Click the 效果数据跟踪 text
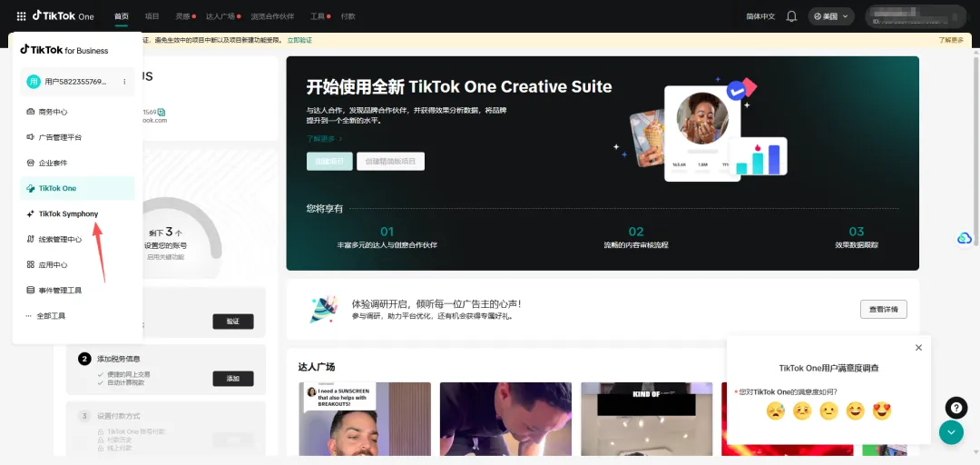Image resolution: width=980 pixels, height=465 pixels. pyautogui.click(x=857, y=244)
